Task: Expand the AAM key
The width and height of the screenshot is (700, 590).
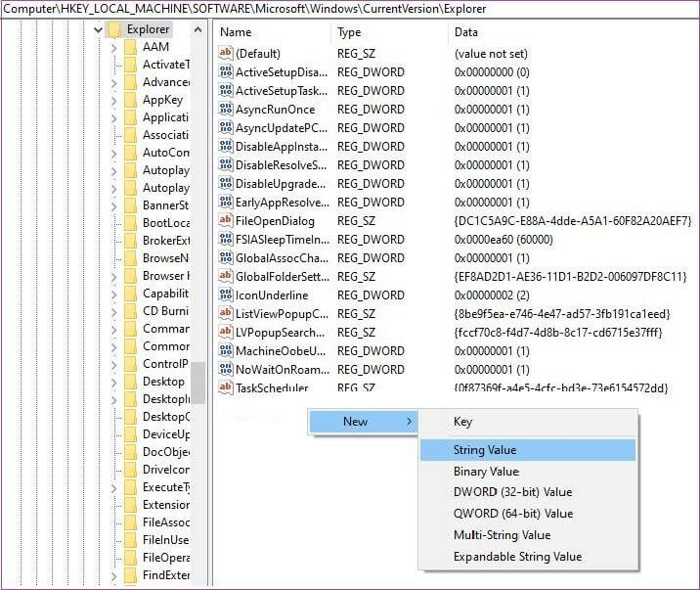Action: coord(113,47)
